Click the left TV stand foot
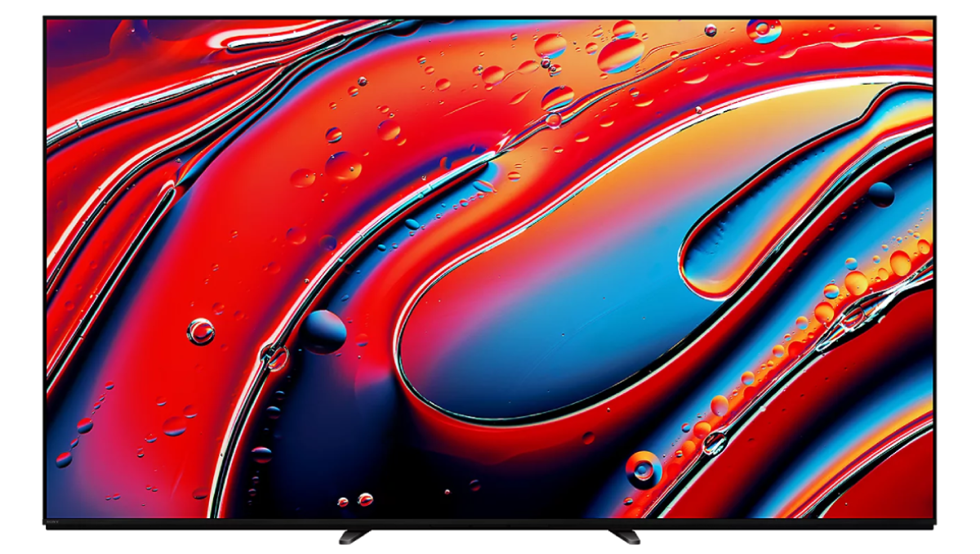The height and width of the screenshot is (554, 980). (350, 536)
